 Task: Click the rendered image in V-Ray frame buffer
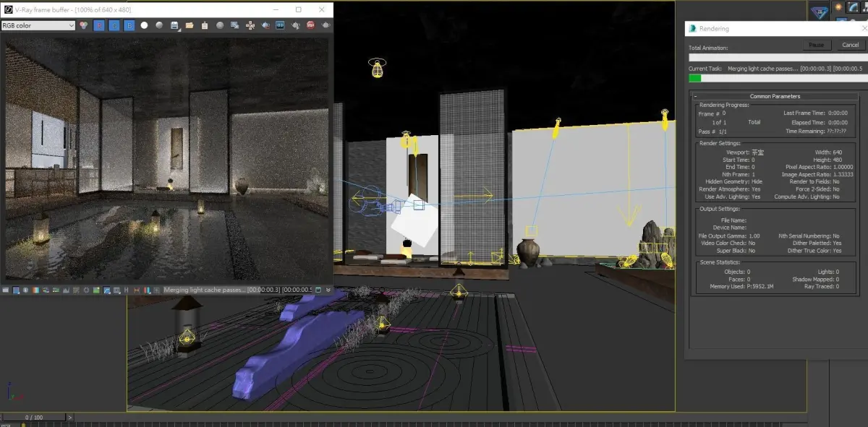pyautogui.click(x=166, y=158)
